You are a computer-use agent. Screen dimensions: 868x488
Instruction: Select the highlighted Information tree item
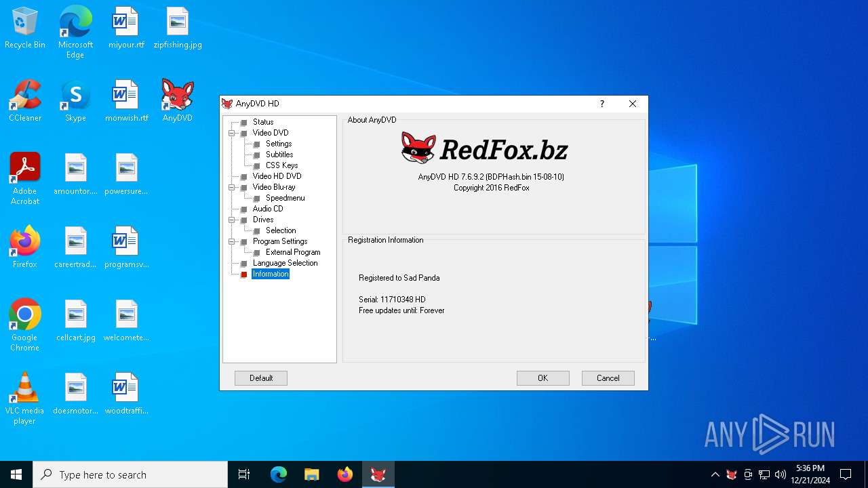click(x=271, y=274)
